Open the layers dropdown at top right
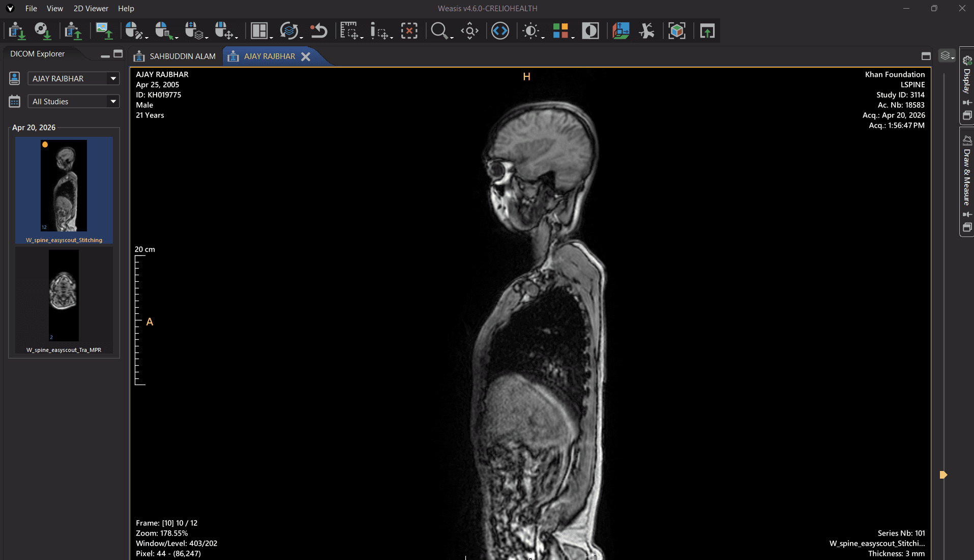 947,55
